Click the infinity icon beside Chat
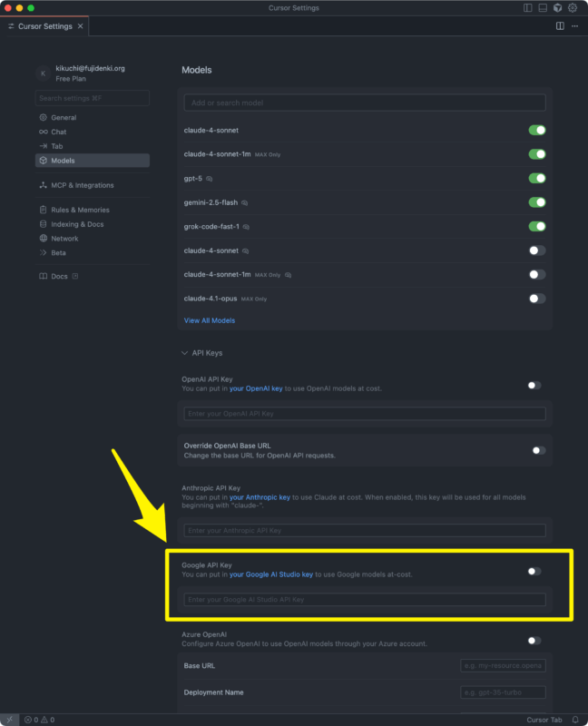The height and width of the screenshot is (726, 588). (43, 132)
